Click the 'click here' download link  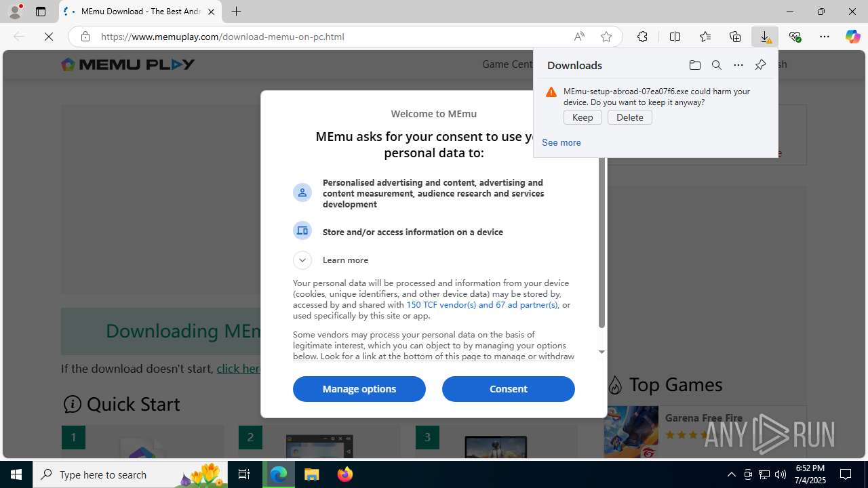pyautogui.click(x=239, y=369)
